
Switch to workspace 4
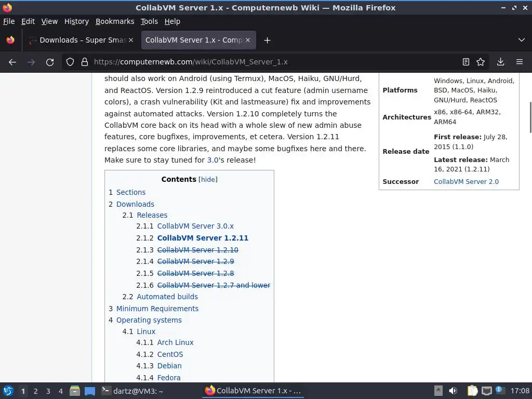tap(61, 391)
